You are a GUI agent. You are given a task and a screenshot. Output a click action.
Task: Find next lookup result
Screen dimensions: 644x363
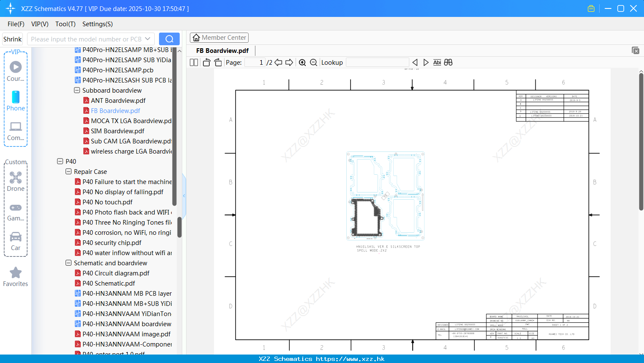(x=426, y=62)
